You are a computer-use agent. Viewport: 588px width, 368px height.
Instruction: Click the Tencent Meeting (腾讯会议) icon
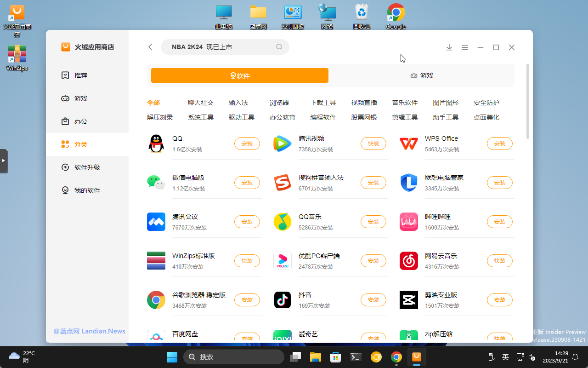pyautogui.click(x=156, y=222)
